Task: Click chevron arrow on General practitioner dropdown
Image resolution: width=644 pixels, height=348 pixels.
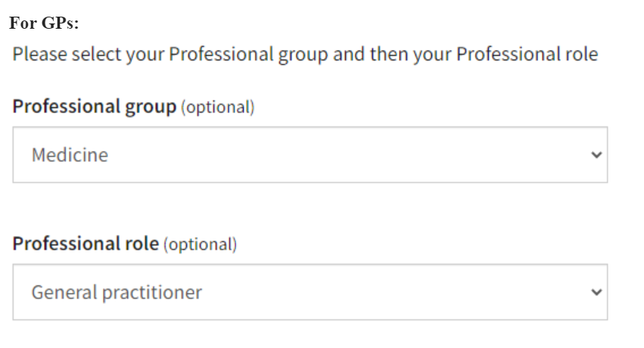Action: (596, 292)
